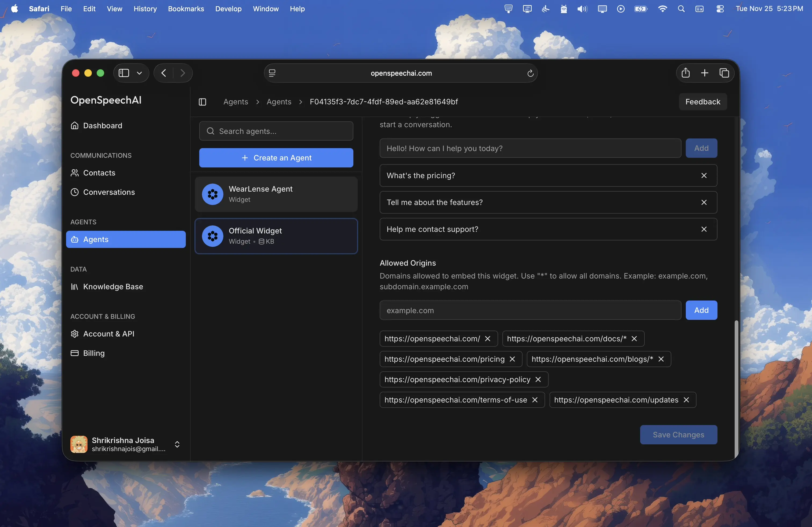Click the menu bar date and time

pyautogui.click(x=769, y=9)
